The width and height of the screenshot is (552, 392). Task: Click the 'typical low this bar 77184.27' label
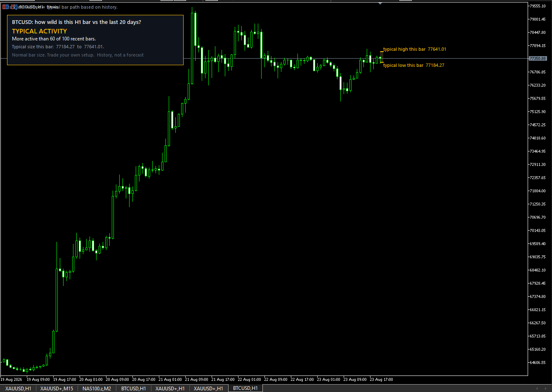click(x=414, y=65)
